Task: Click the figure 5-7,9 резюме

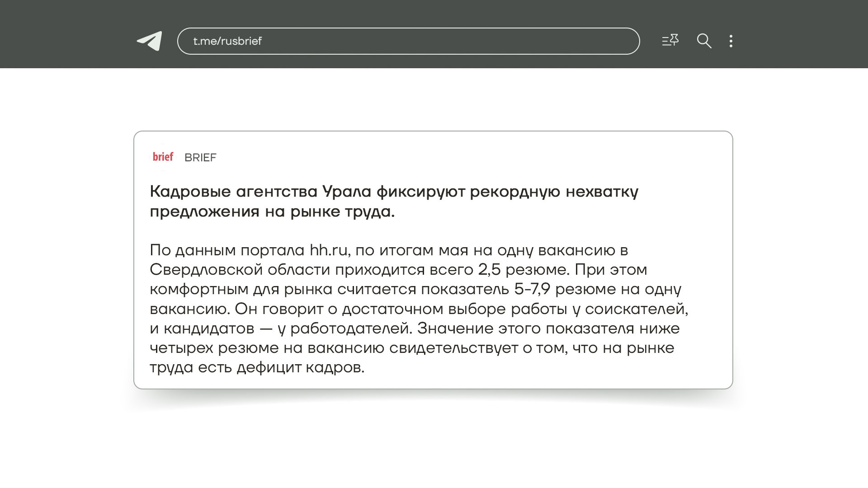Action: click(565, 289)
